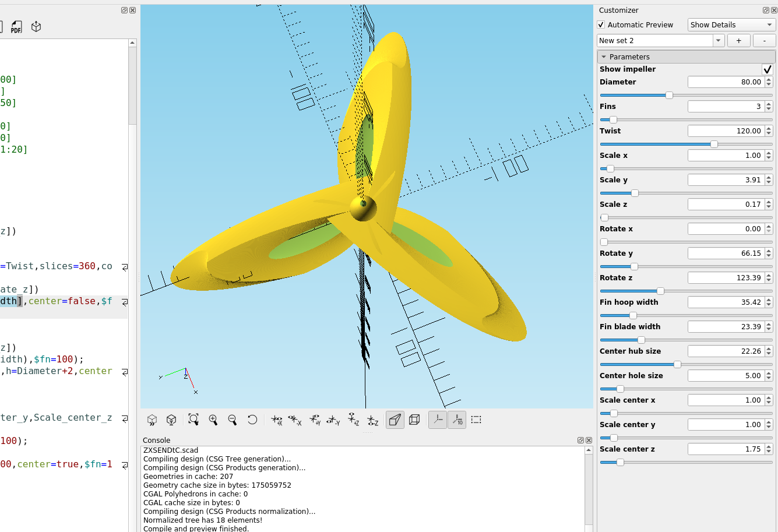
Task: Select the -X axis view icon
Action: [x=294, y=420]
